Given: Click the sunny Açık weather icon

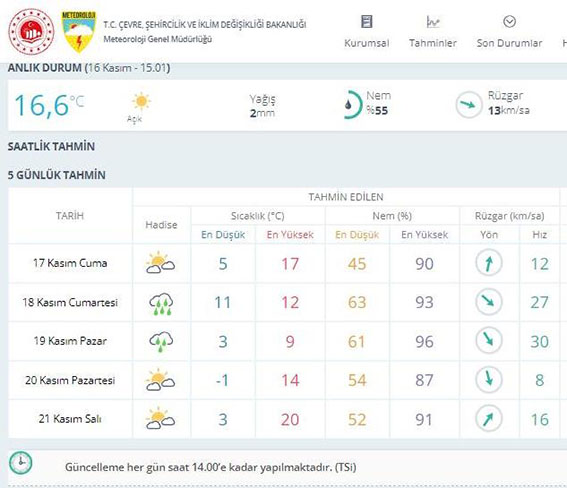Looking at the screenshot, I should (141, 101).
